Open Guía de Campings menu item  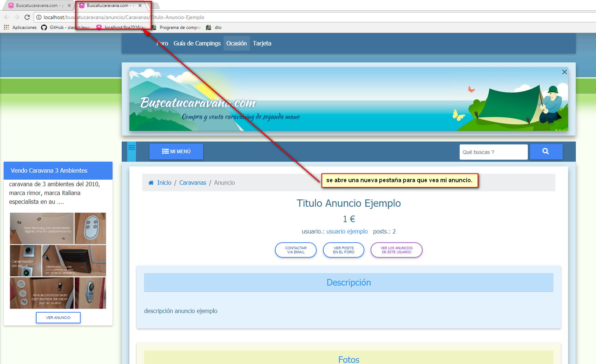pyautogui.click(x=197, y=43)
